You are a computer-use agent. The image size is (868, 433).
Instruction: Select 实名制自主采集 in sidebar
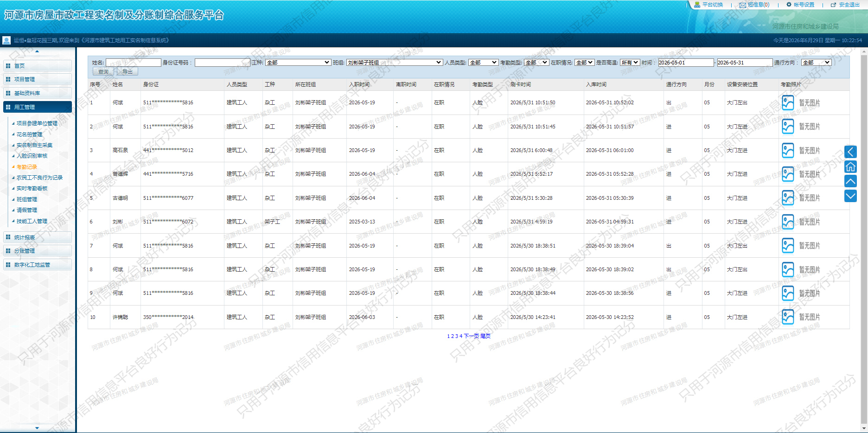pos(34,145)
